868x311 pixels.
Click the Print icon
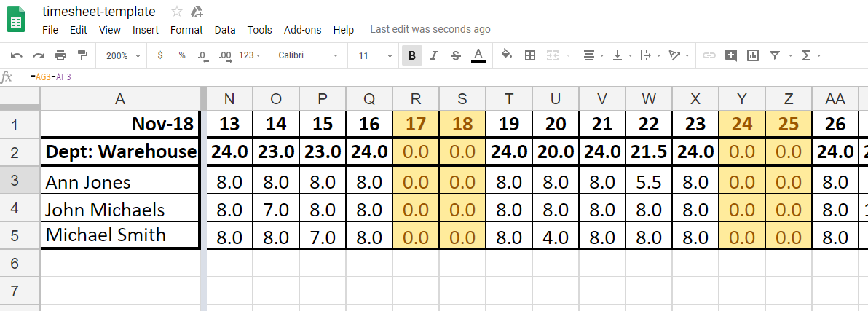[x=60, y=55]
